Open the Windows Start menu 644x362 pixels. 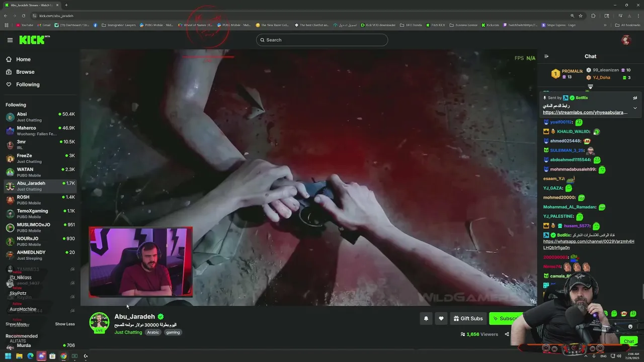pyautogui.click(x=8, y=356)
